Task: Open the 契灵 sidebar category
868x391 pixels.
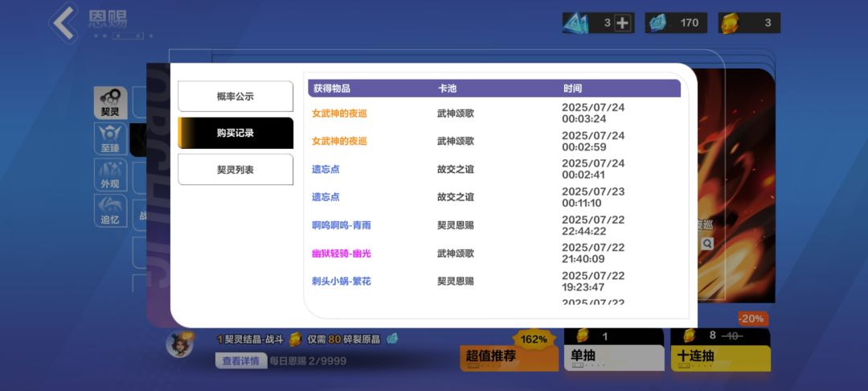Action: pos(110,103)
